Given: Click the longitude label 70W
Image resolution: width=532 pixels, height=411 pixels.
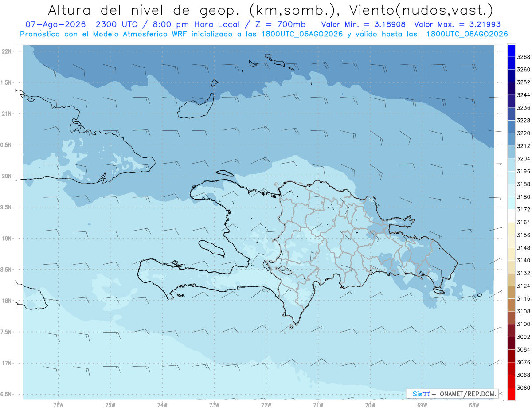Looking at the screenshot, I should (x=370, y=405).
